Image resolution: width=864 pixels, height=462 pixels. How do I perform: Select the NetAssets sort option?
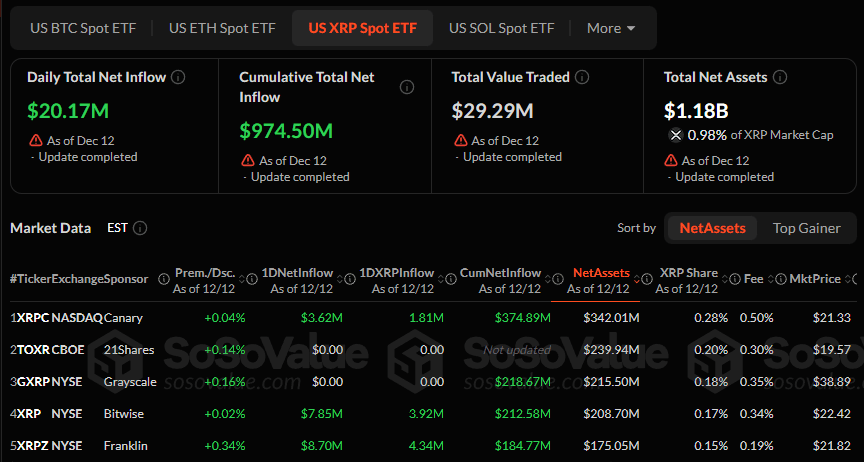(712, 228)
